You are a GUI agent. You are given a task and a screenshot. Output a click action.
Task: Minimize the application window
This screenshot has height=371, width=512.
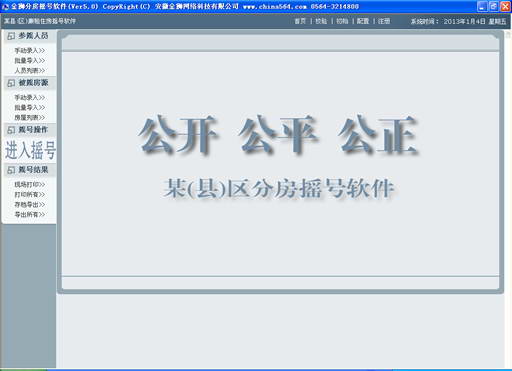pyautogui.click(x=482, y=6)
